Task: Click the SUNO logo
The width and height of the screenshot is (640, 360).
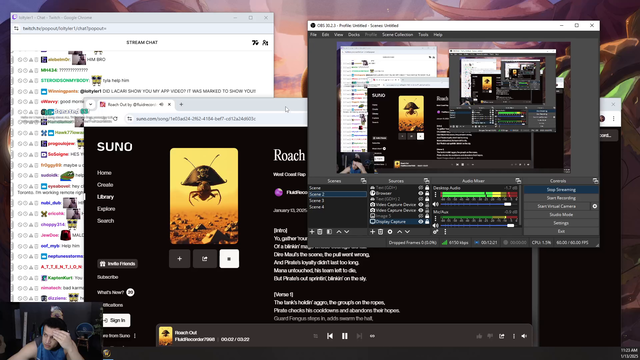Action: pyautogui.click(x=115, y=147)
